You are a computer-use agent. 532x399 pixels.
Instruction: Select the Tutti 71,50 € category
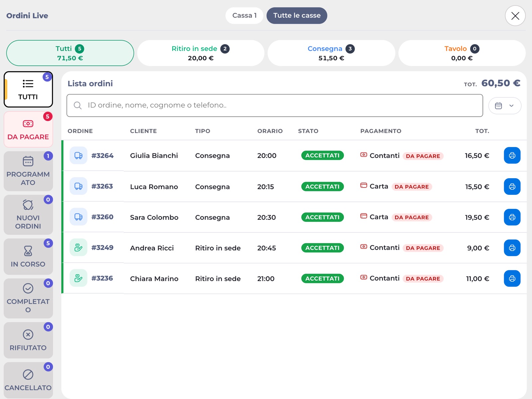[x=70, y=53]
